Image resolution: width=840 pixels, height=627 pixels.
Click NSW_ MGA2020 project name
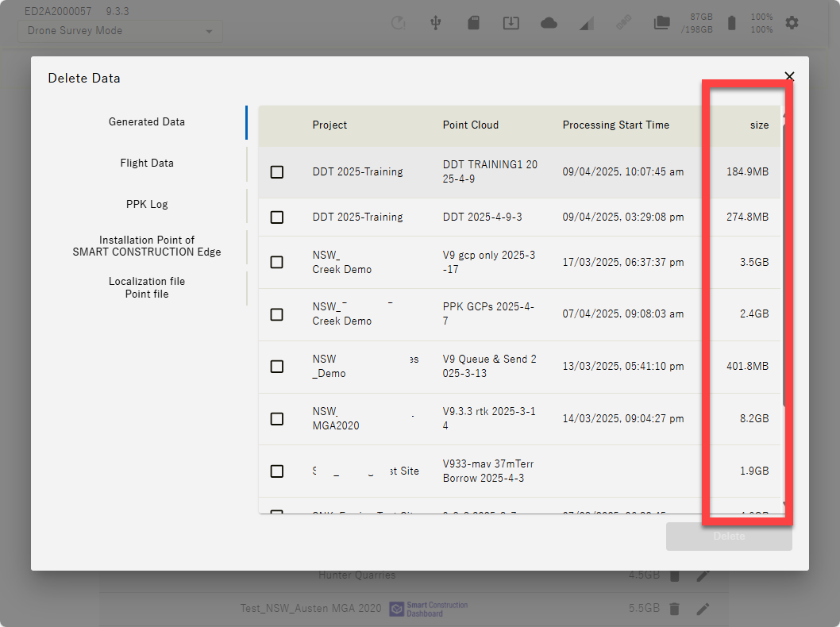[x=336, y=419]
